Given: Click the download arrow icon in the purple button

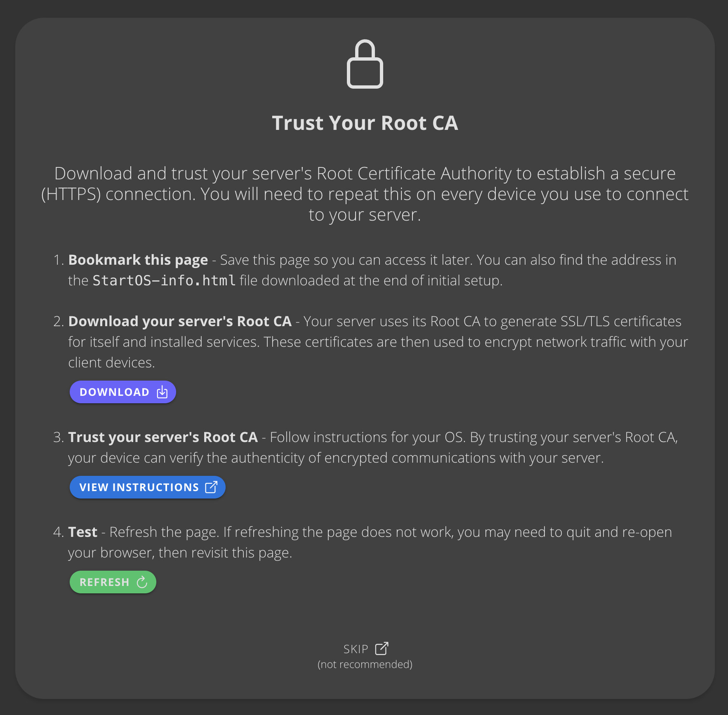Looking at the screenshot, I should (x=163, y=392).
